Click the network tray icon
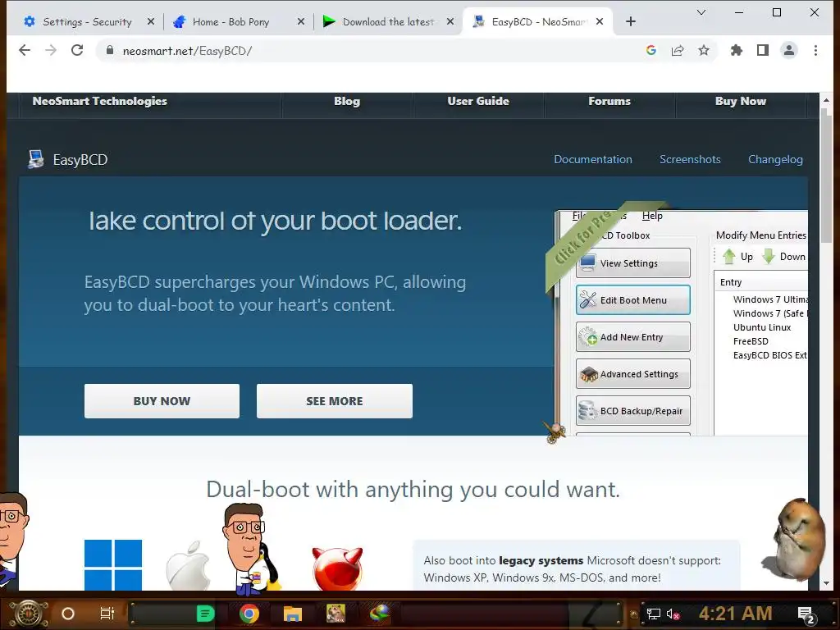Viewport: 840px width, 630px height. [x=653, y=614]
